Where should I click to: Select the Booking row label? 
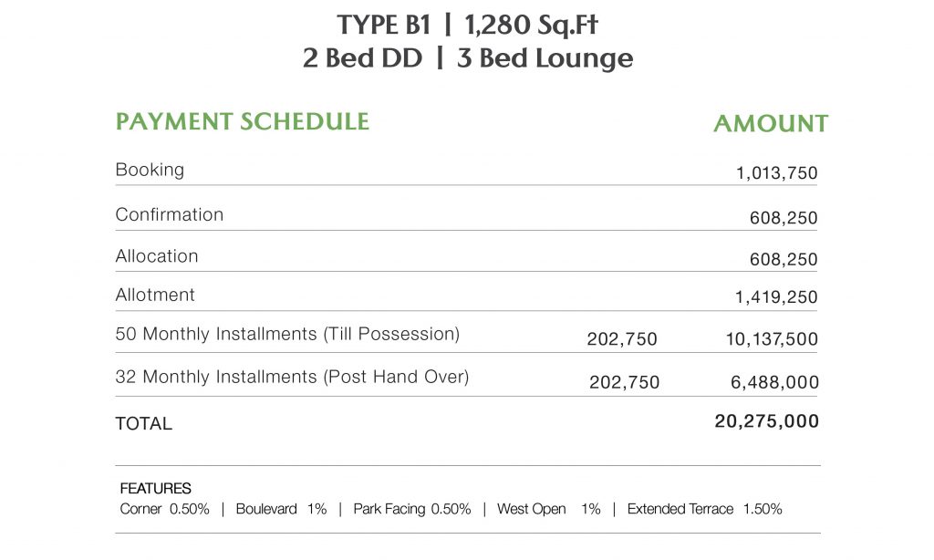tap(150, 170)
